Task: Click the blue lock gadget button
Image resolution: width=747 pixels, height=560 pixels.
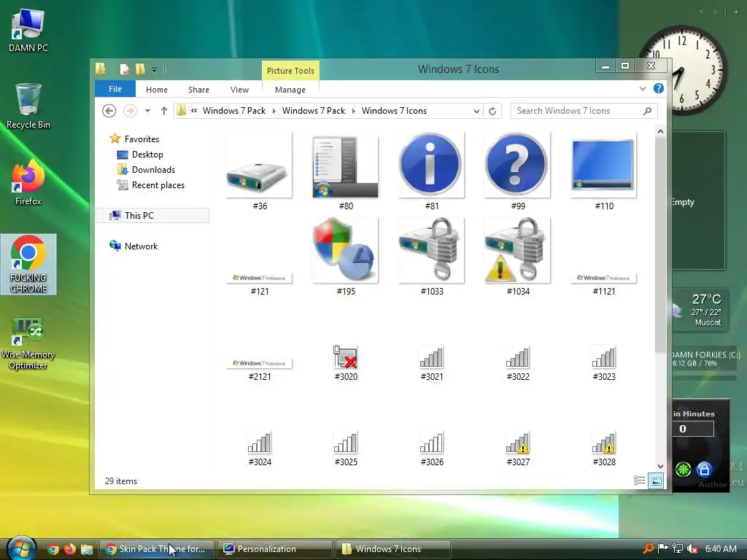Action: 704,470
